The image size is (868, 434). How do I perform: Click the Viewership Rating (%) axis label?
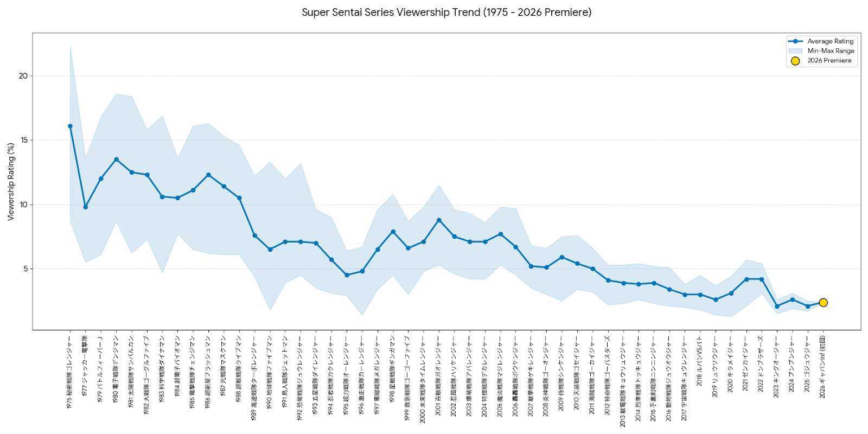[x=11, y=182]
